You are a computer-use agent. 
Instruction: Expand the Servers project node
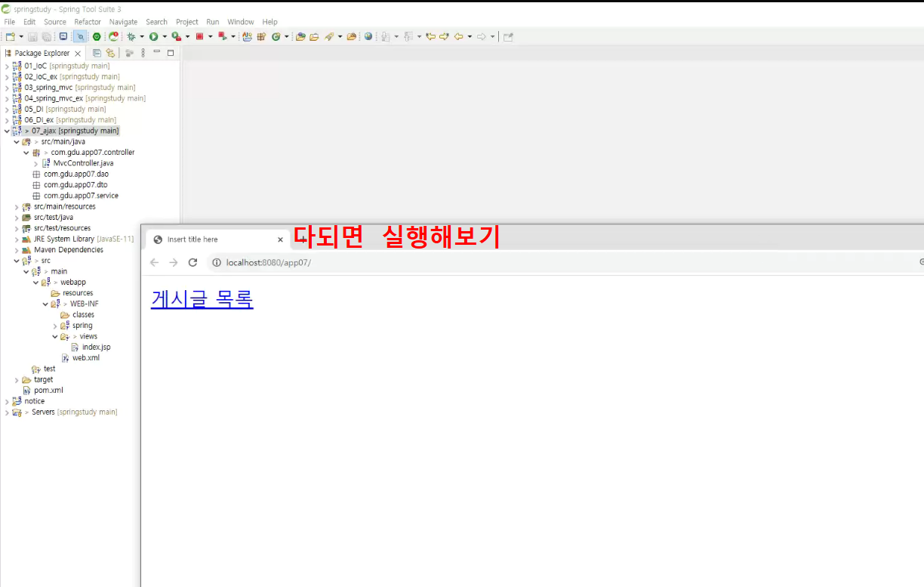point(7,412)
